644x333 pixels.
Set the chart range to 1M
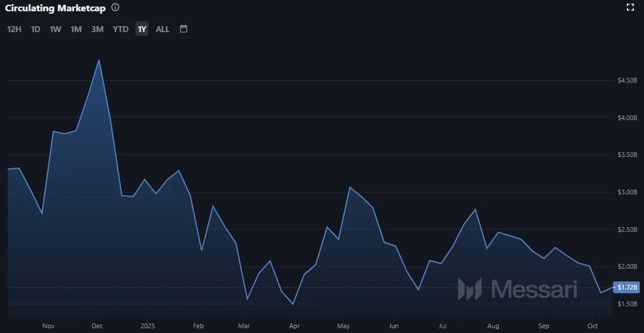[x=76, y=29]
